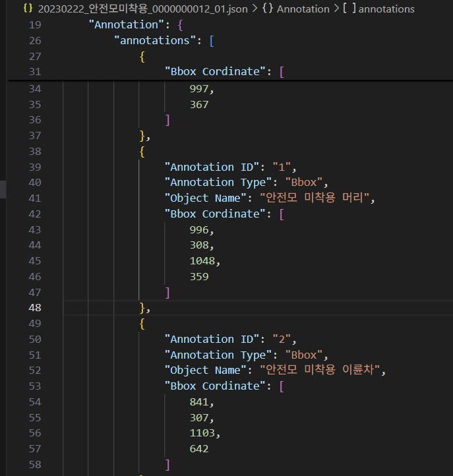453x476 pixels.
Task: Open the annotations breadcrumb segment
Action: point(386,9)
